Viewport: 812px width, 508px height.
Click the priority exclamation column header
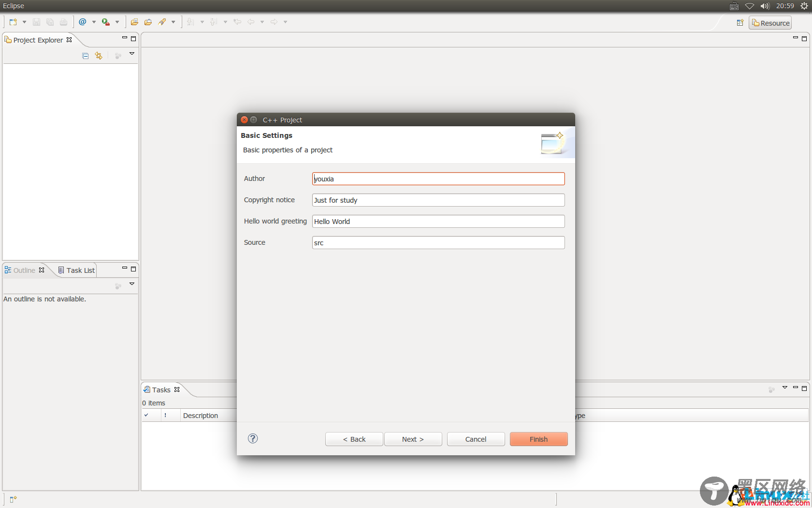[165, 416]
